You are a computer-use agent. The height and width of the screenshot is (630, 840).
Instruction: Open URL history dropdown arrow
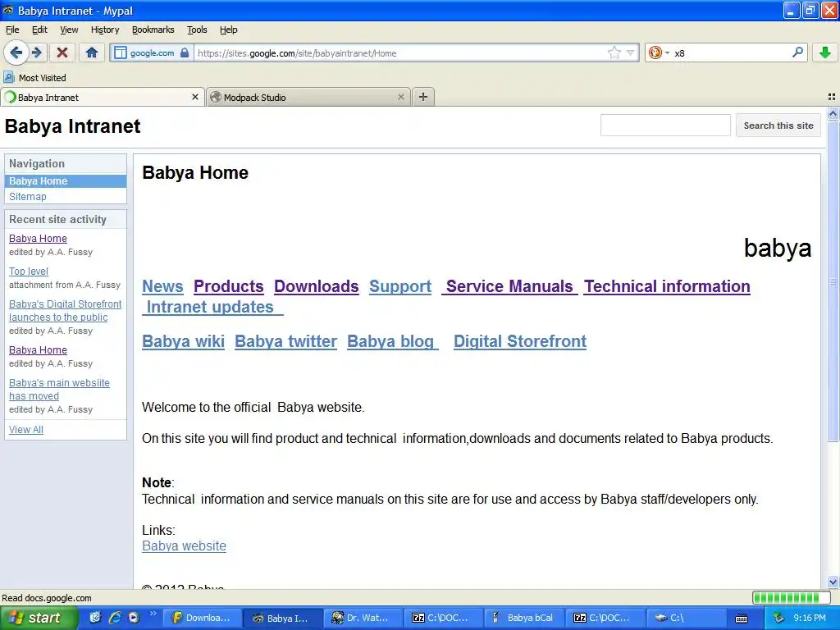pyautogui.click(x=631, y=52)
